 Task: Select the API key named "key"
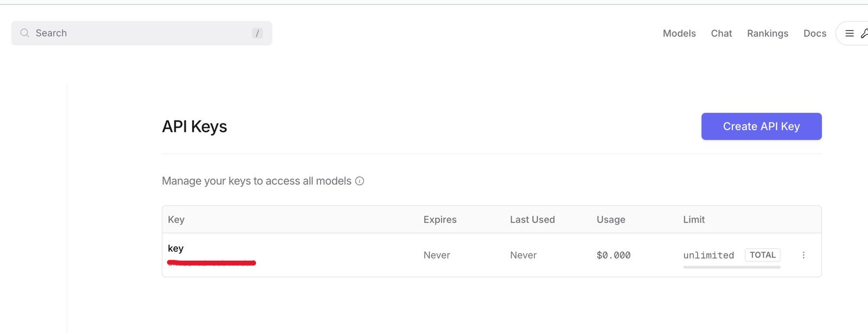[176, 248]
